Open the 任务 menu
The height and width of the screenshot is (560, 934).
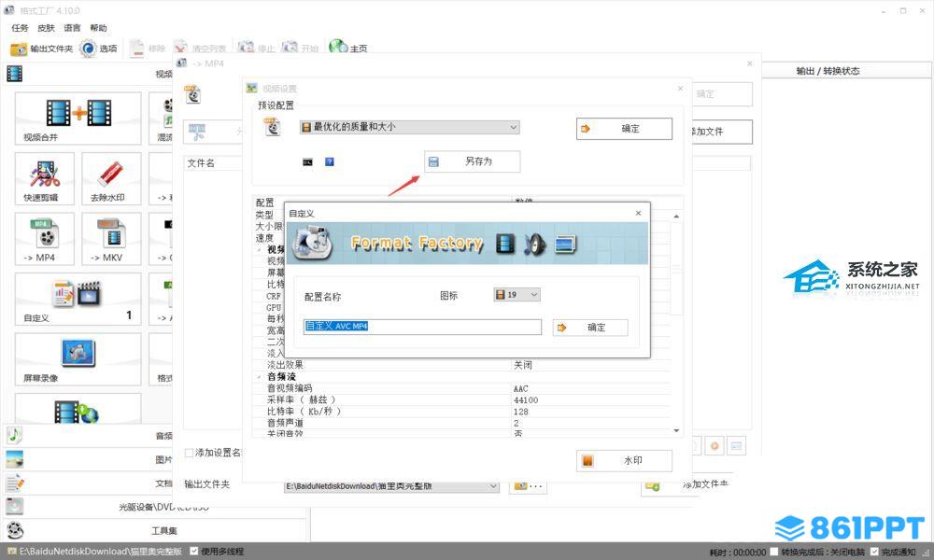pyautogui.click(x=20, y=28)
